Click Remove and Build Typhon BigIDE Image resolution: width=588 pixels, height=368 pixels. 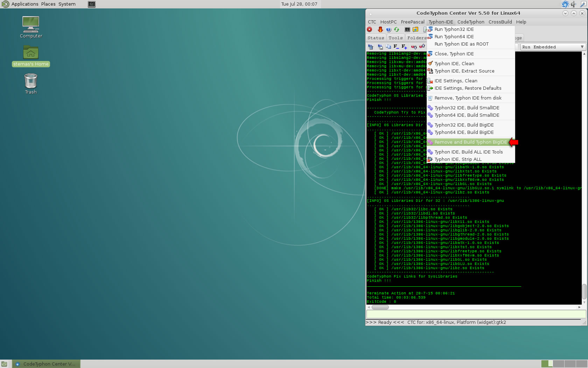[x=471, y=142]
